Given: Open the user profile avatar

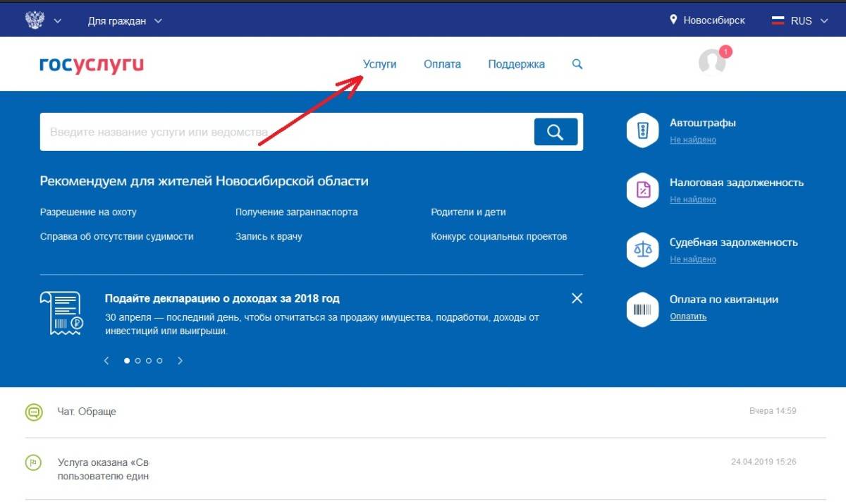Looking at the screenshot, I should click(x=712, y=62).
